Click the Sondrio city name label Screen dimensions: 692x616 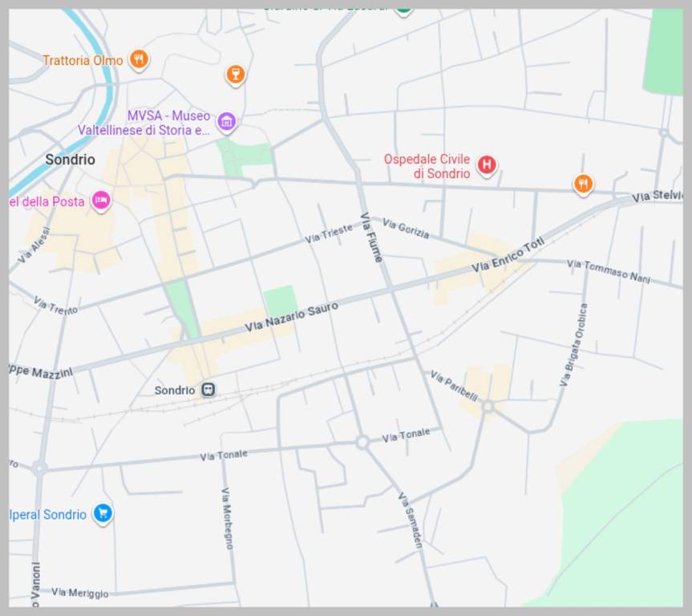pos(71,160)
